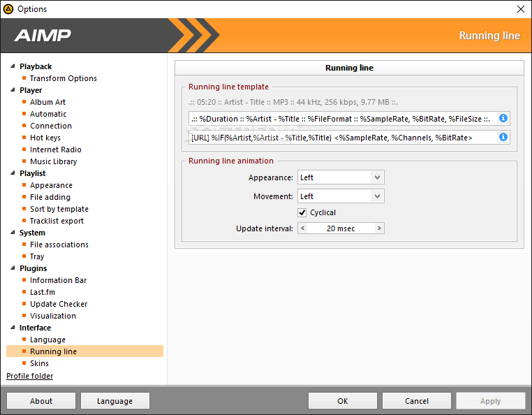The height and width of the screenshot is (415, 532).
Task: Open Internet Radio settings
Action: (56, 150)
